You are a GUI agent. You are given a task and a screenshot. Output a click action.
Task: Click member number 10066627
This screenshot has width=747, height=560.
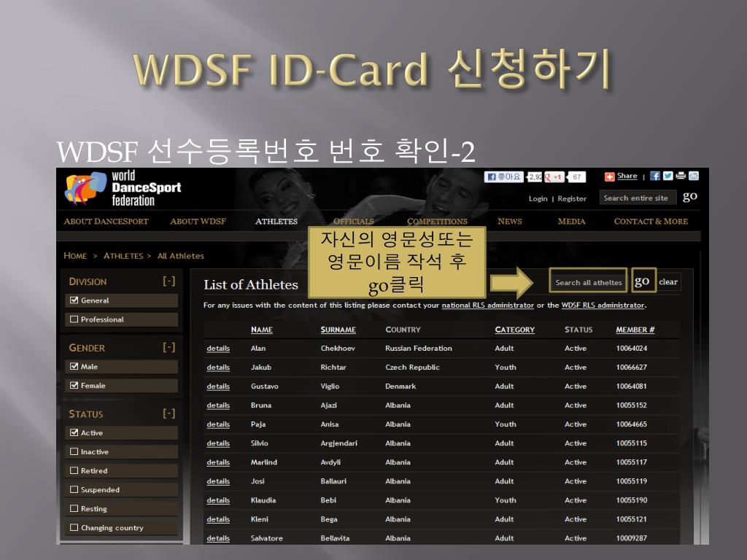click(x=632, y=367)
